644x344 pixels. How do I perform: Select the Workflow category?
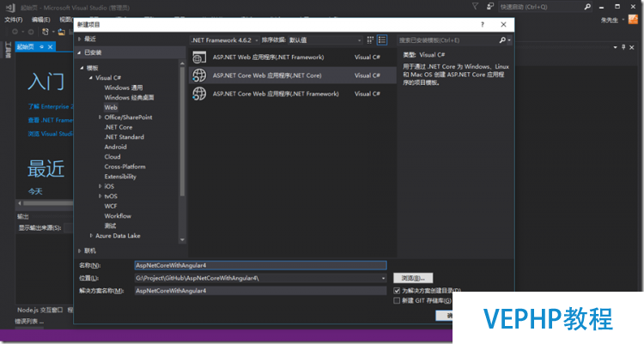[118, 216]
